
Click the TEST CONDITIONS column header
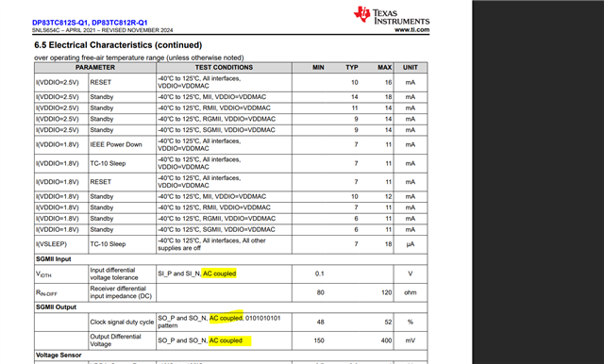click(224, 67)
